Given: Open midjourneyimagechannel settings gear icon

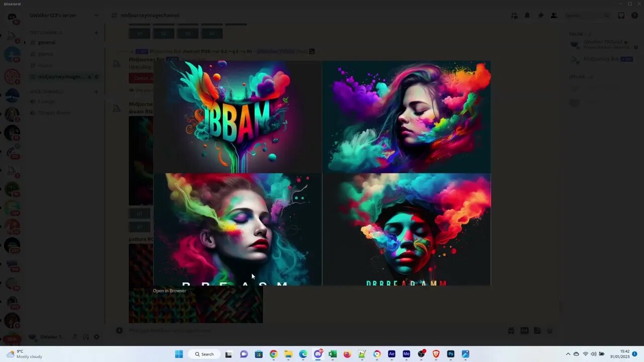Looking at the screenshot, I should [97, 76].
